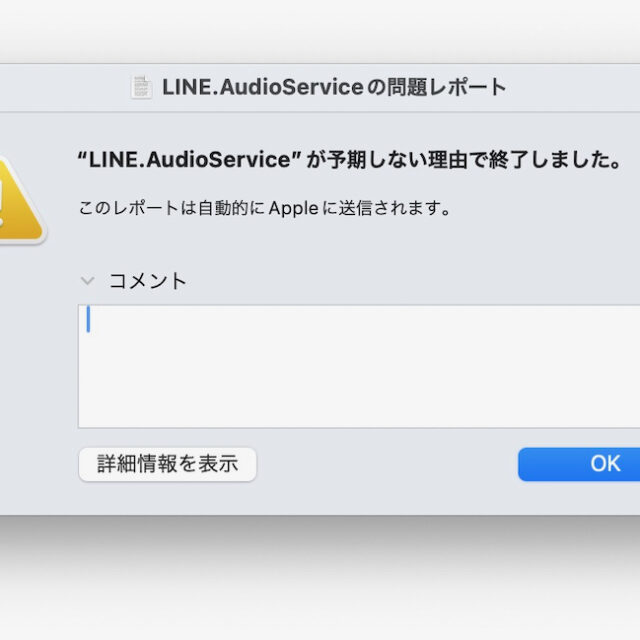This screenshot has height=640, width=640.
Task: Click the に送信されます text after Apple
Action: click(386, 208)
